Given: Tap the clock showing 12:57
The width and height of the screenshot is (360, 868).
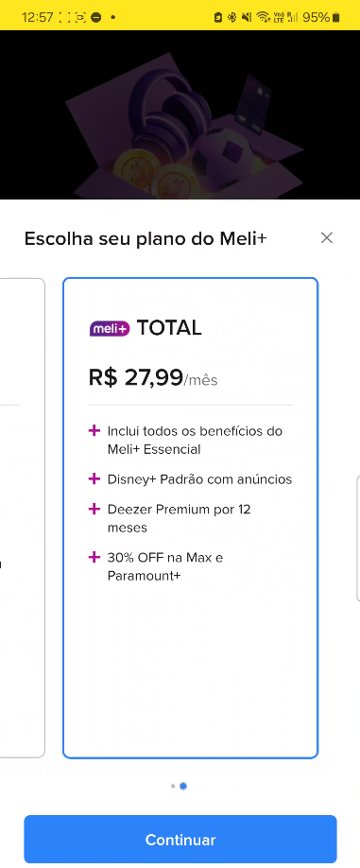Looking at the screenshot, I should click(x=37, y=17).
